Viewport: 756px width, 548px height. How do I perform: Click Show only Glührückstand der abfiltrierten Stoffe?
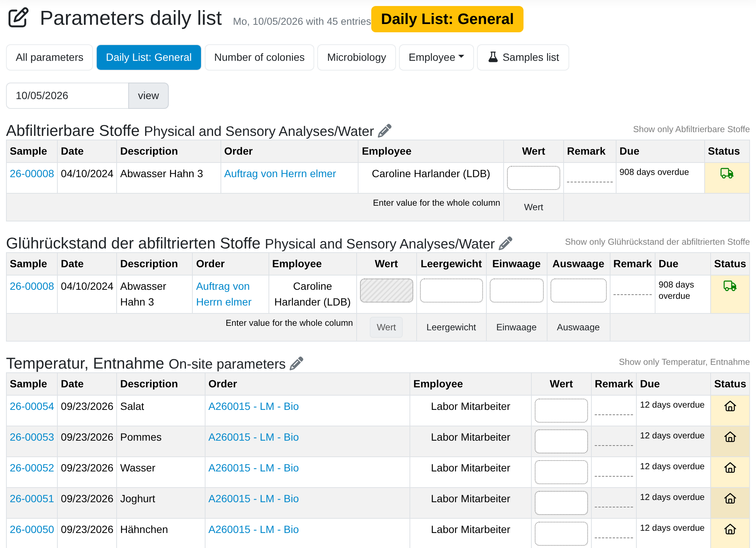[657, 242]
